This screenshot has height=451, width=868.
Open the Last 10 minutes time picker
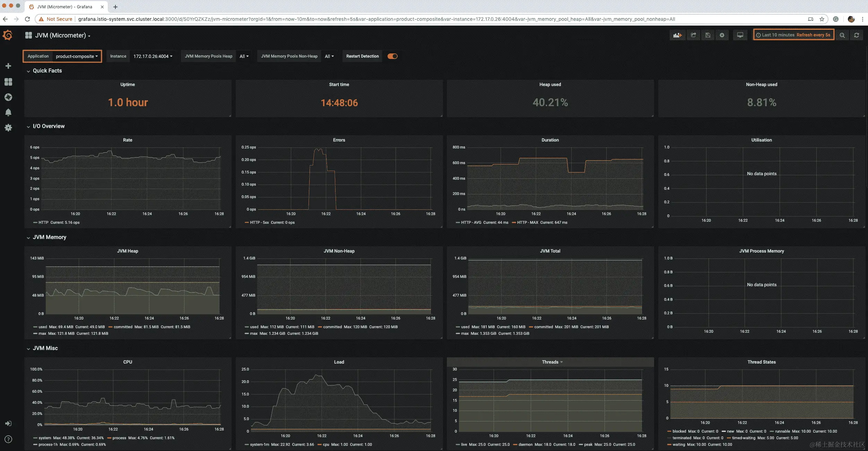click(778, 35)
